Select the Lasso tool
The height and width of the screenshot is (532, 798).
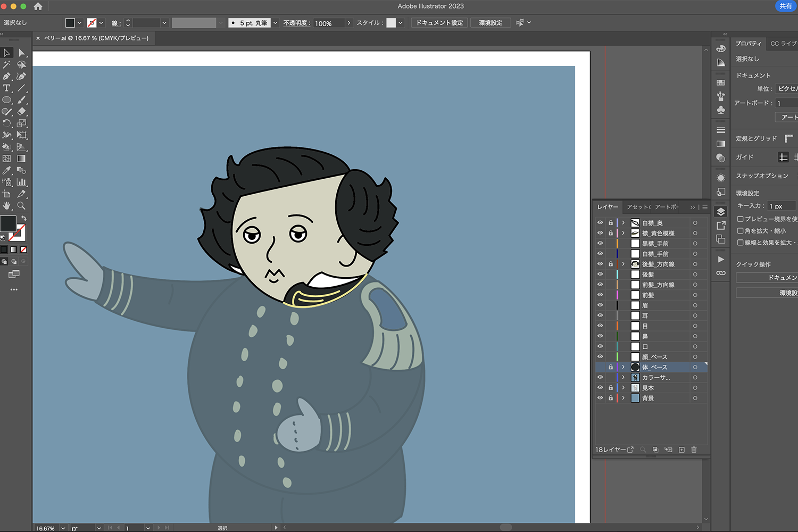coord(21,64)
